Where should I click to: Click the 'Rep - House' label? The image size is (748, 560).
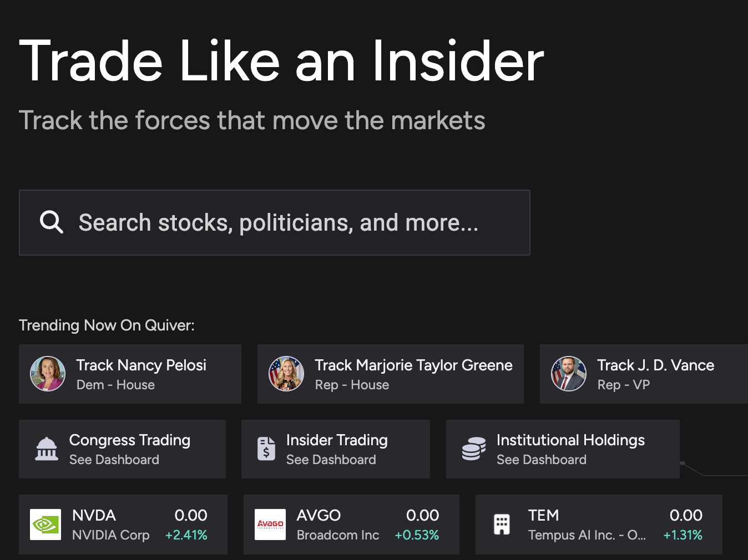click(x=352, y=385)
